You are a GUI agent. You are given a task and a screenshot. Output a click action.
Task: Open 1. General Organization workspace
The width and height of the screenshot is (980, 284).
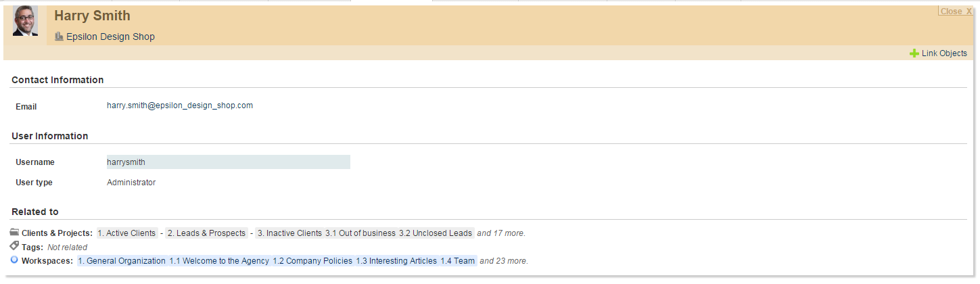pyautogui.click(x=122, y=261)
